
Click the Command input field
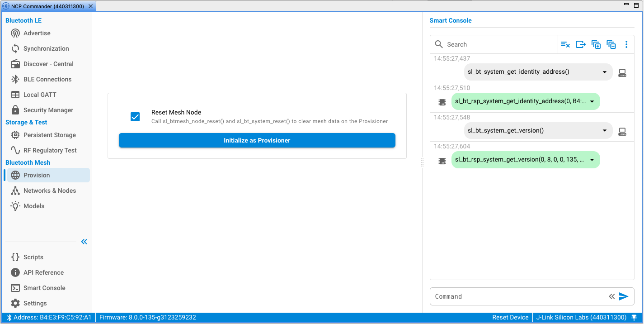(517, 296)
